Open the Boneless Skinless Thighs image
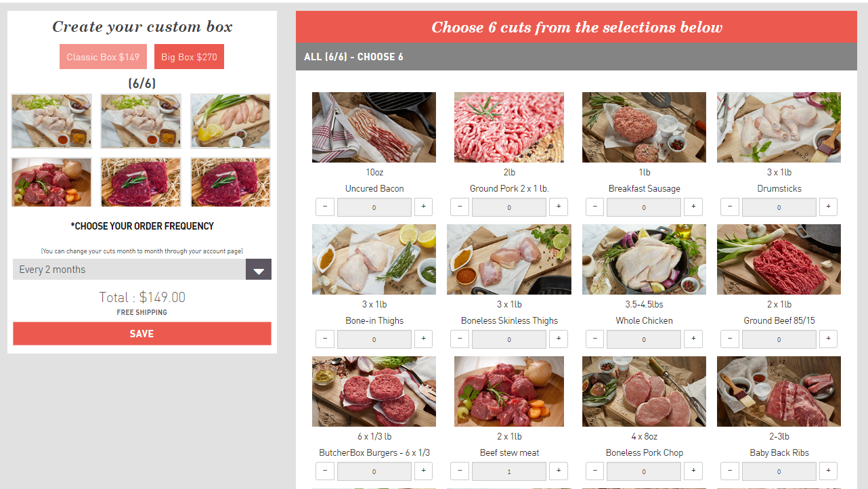 coord(509,259)
